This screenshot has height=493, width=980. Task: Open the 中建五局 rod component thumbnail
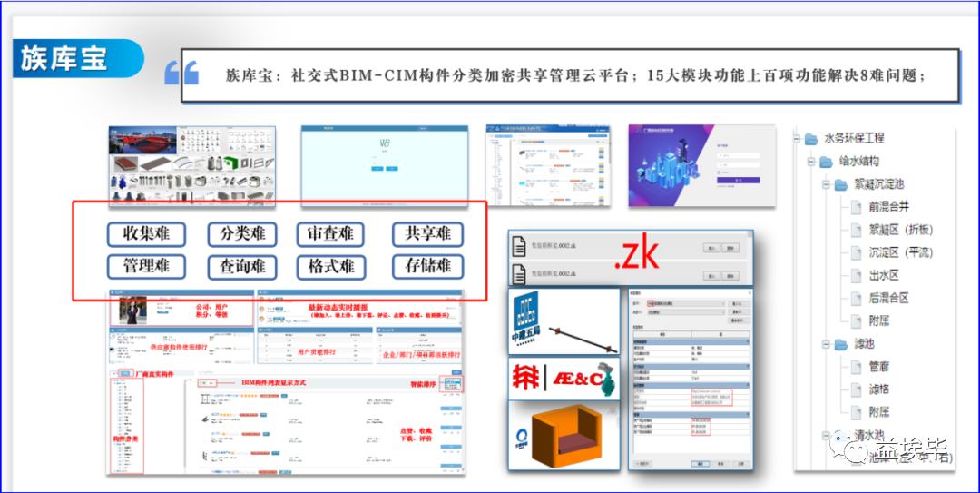(564, 322)
